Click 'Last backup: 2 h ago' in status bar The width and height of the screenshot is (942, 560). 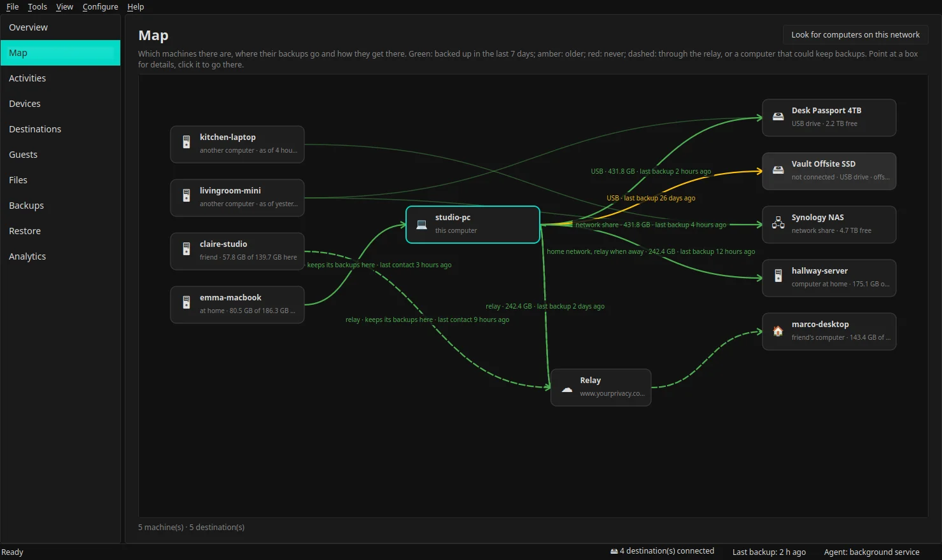(x=769, y=552)
